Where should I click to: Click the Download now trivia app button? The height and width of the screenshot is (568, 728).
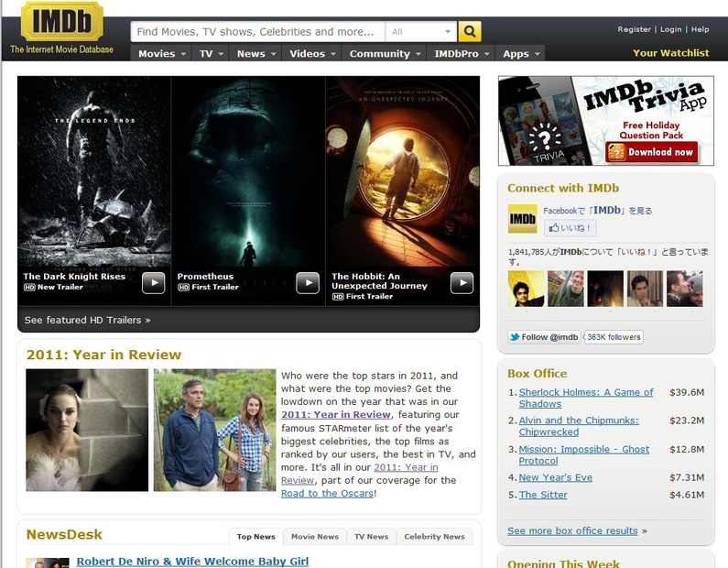(652, 152)
